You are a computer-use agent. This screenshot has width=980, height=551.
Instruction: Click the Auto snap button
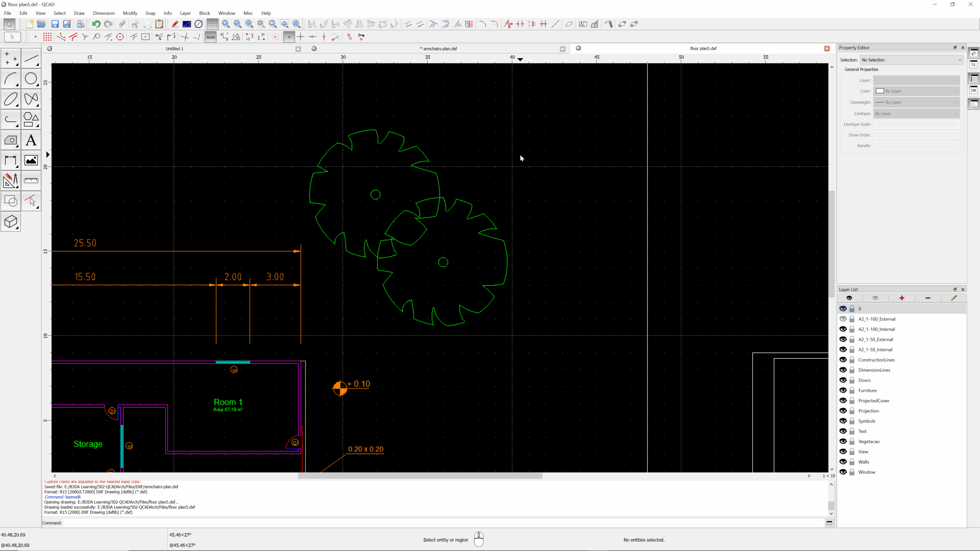click(211, 37)
